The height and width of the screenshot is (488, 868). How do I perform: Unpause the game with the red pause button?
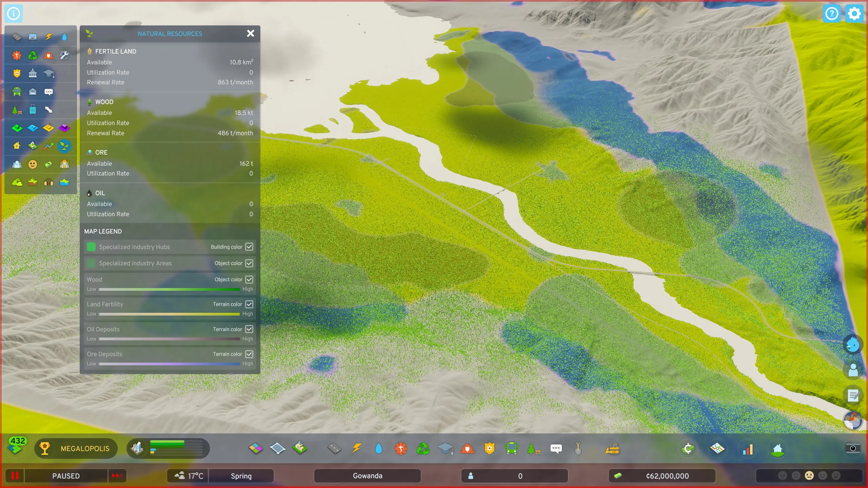coord(15,476)
